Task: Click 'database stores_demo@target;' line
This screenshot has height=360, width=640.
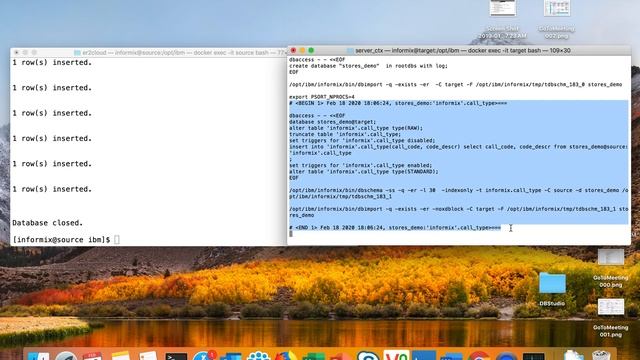Action: (333, 122)
